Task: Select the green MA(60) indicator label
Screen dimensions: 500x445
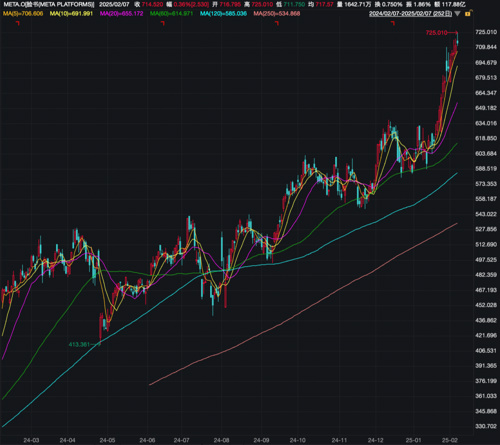Action: point(171,14)
